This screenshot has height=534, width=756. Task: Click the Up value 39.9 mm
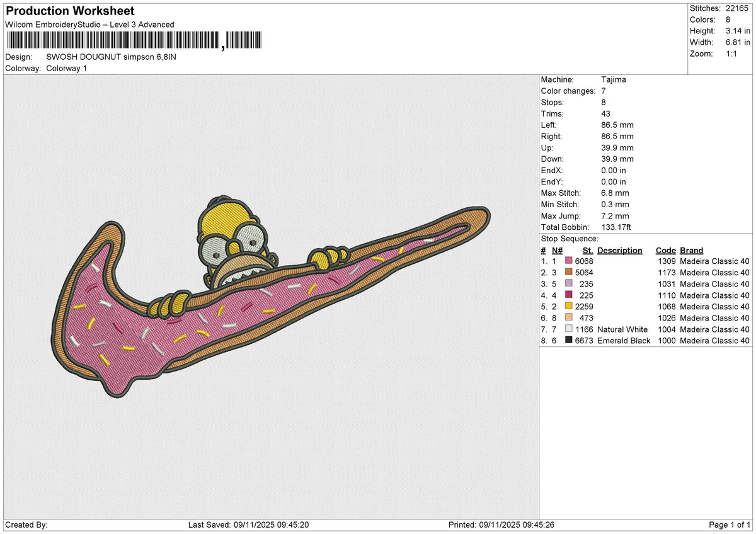617,148
